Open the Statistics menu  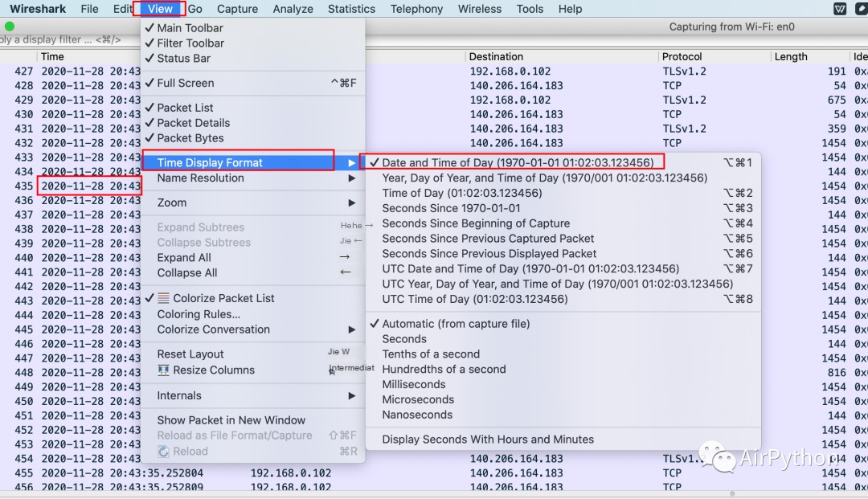pyautogui.click(x=351, y=9)
